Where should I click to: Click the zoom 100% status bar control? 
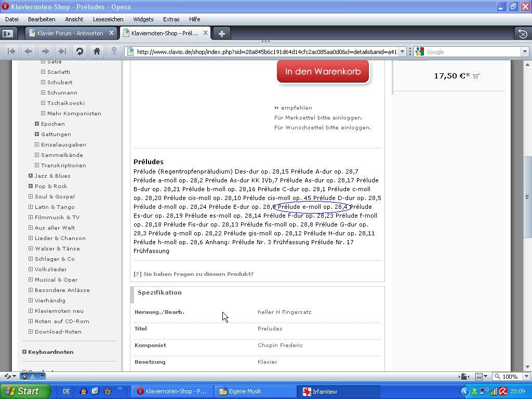pyautogui.click(x=507, y=376)
